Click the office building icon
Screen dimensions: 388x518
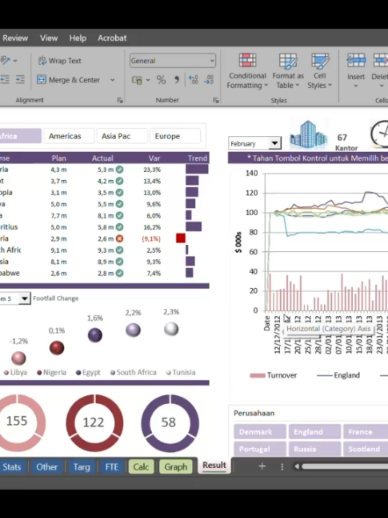308,134
